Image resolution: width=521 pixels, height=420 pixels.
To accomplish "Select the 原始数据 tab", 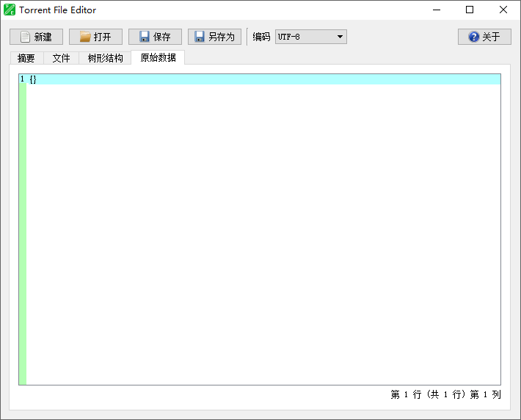I will (159, 57).
